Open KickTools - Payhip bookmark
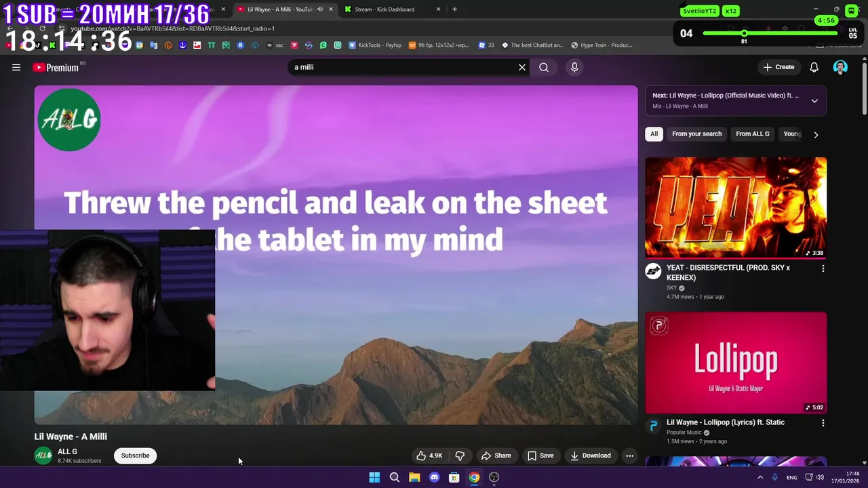Image resolution: width=868 pixels, height=488 pixels. [x=375, y=45]
